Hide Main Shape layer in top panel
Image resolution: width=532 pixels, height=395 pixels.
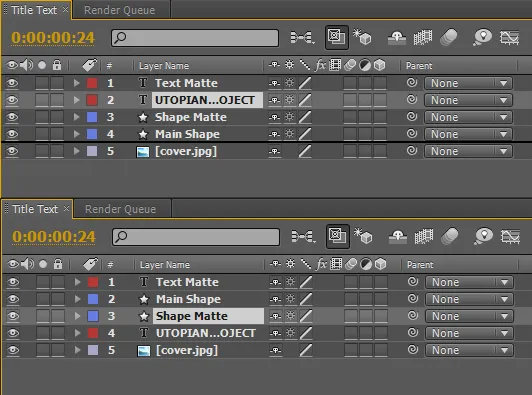coord(12,134)
